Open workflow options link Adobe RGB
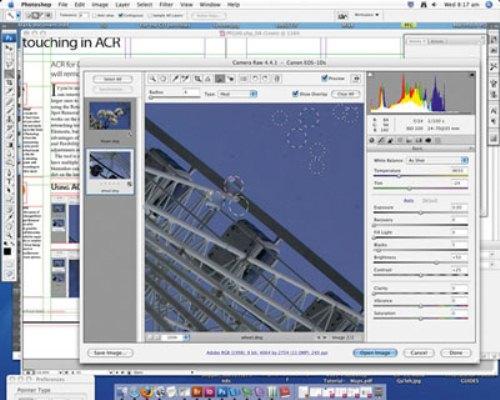The image size is (500, 400). (x=267, y=352)
